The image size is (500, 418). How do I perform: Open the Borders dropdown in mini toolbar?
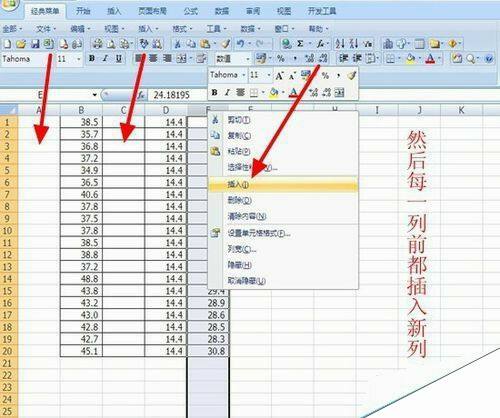click(263, 92)
